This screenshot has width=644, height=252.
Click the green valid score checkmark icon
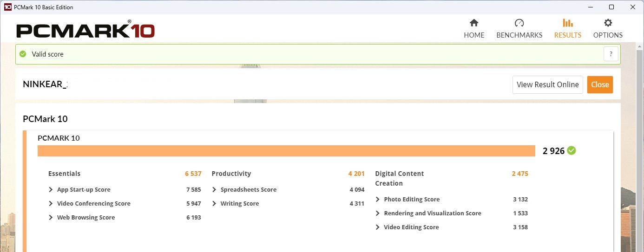coord(23,54)
